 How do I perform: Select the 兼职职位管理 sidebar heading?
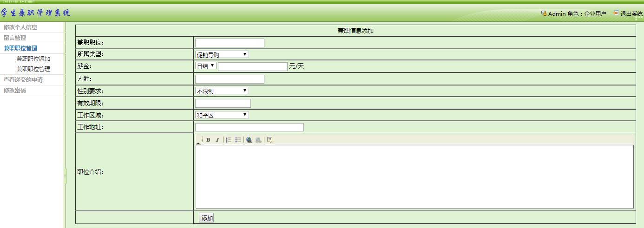20,48
